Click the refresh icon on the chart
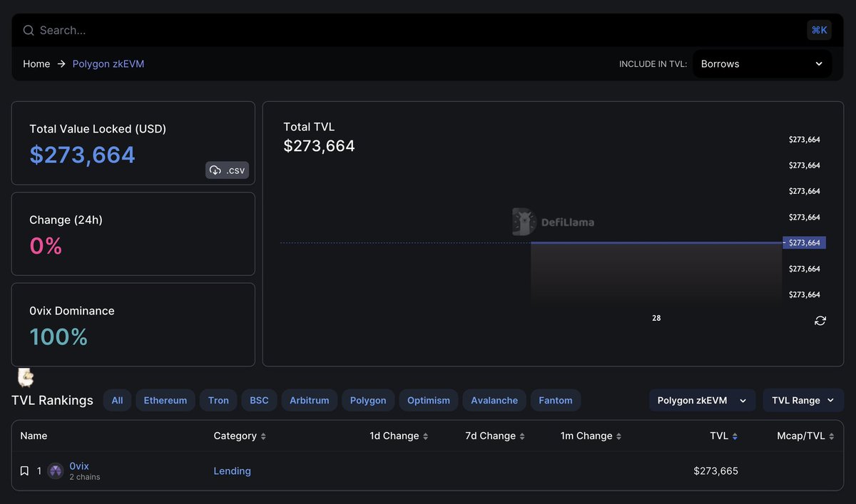 point(820,321)
